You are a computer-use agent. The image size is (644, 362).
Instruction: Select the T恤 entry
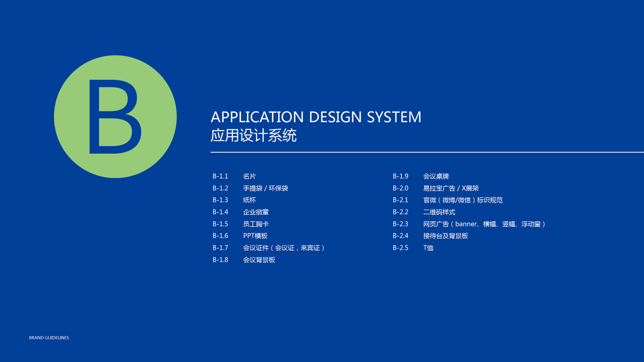click(428, 247)
